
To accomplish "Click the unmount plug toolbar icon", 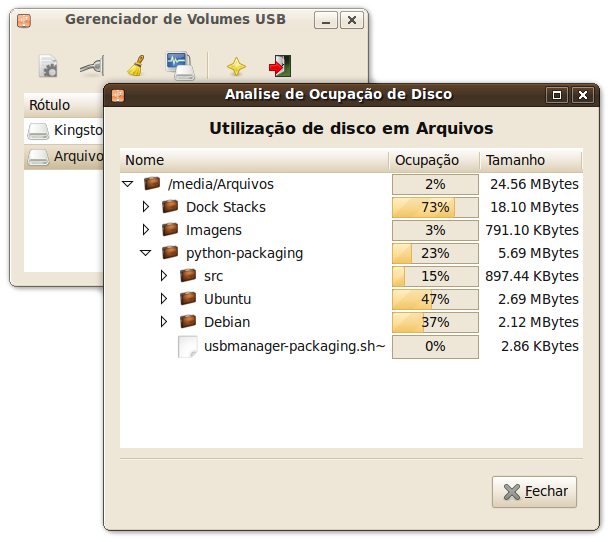I will 92,66.
